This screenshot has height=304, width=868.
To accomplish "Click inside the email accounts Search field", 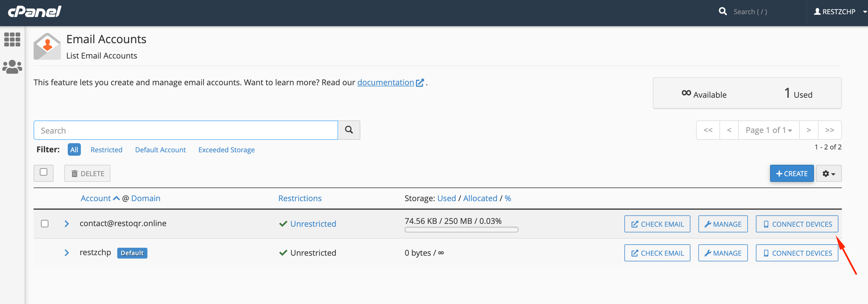I will coord(186,130).
